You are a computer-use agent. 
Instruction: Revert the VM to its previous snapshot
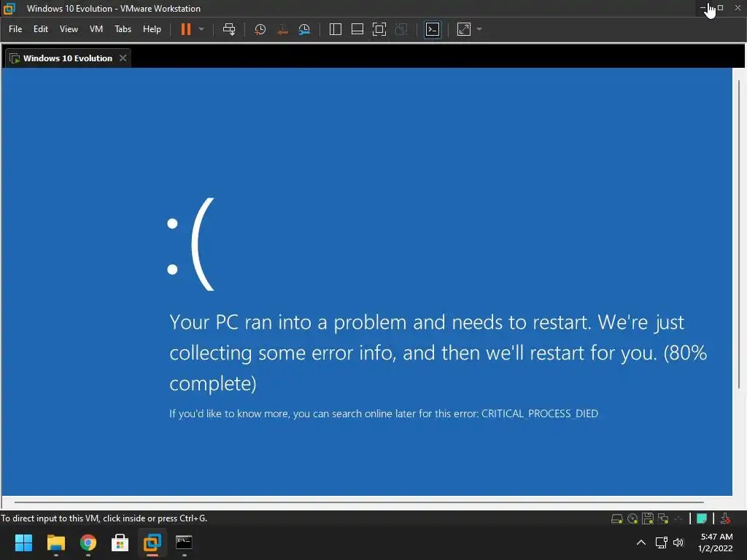(x=282, y=29)
